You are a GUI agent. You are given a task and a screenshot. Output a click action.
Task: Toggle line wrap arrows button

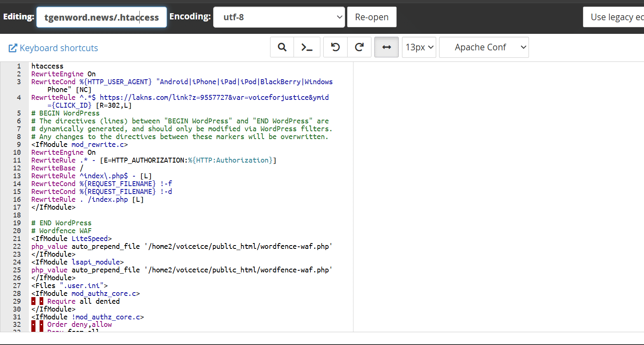click(386, 47)
